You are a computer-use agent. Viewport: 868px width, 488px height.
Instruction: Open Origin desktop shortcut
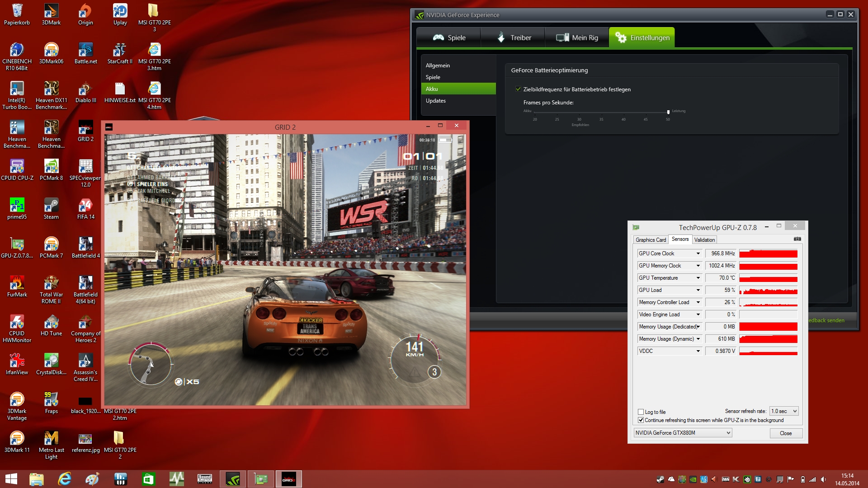85,14
